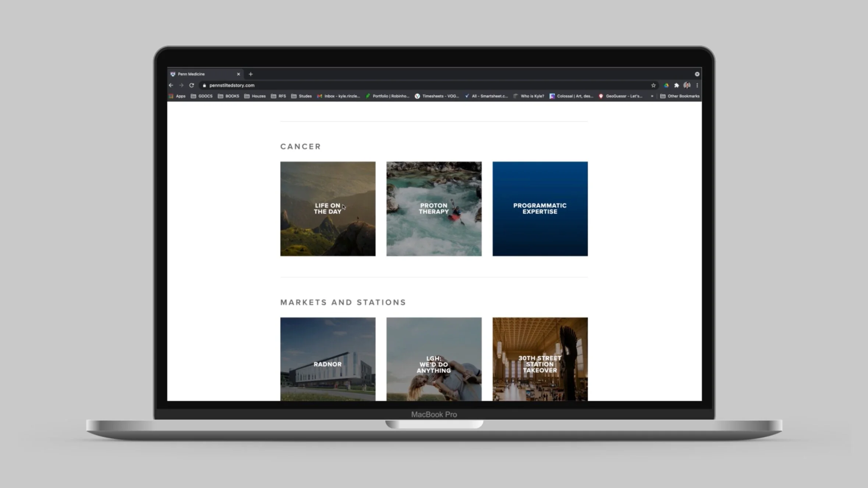Expand the hidden bookmarks chevron

coord(652,96)
